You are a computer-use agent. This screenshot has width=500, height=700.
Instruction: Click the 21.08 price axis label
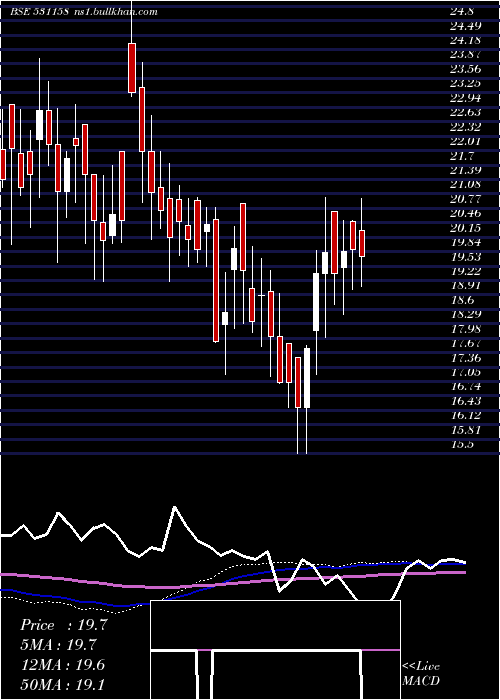pyautogui.click(x=465, y=185)
